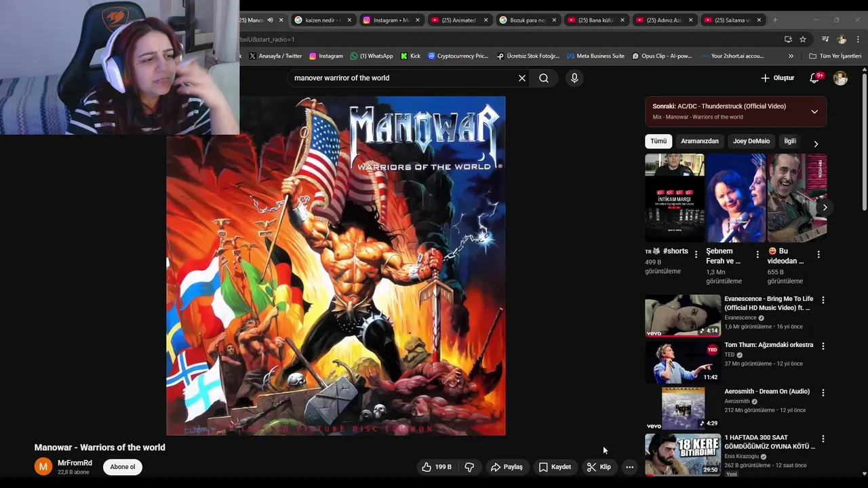This screenshot has height=488, width=868.
Task: Open Enis Kirazoglu video thumbnail
Action: [x=683, y=455]
